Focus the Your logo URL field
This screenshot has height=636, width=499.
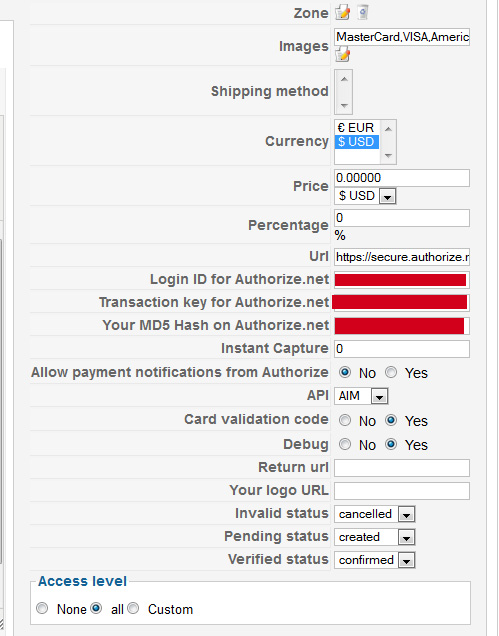[x=402, y=491]
